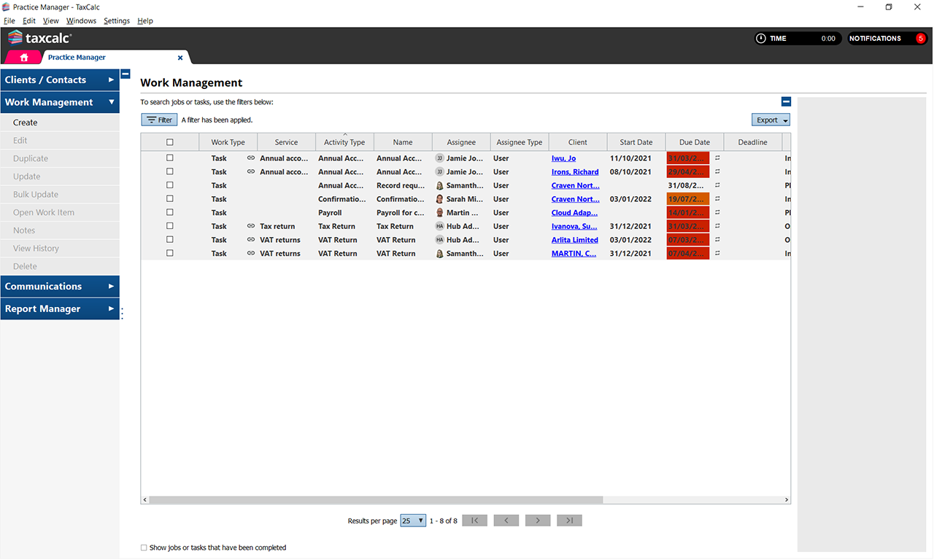Viewport: 934px width, 560px height.
Task: Click Jamie Jo... avatar in Iwu, Jo row
Action: [439, 158]
